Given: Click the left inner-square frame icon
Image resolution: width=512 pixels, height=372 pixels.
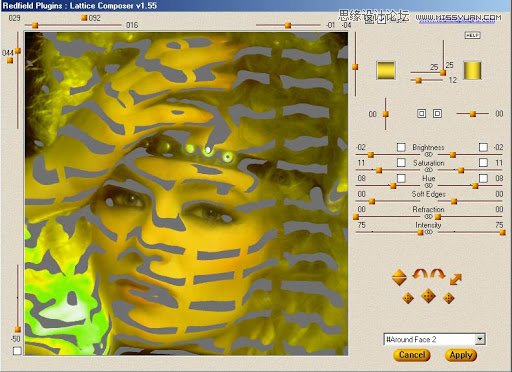Looking at the screenshot, I should 422,114.
